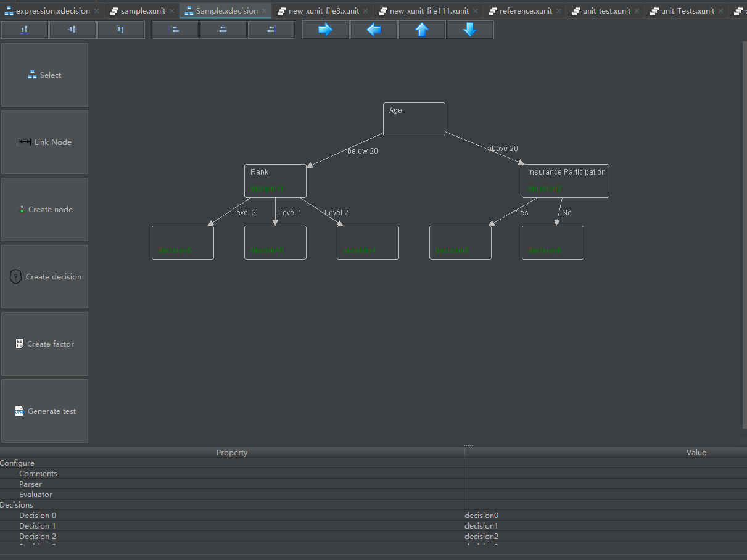The image size is (747, 560).
Task: Close the Sample.xdecision tab
Action: tap(265, 11)
